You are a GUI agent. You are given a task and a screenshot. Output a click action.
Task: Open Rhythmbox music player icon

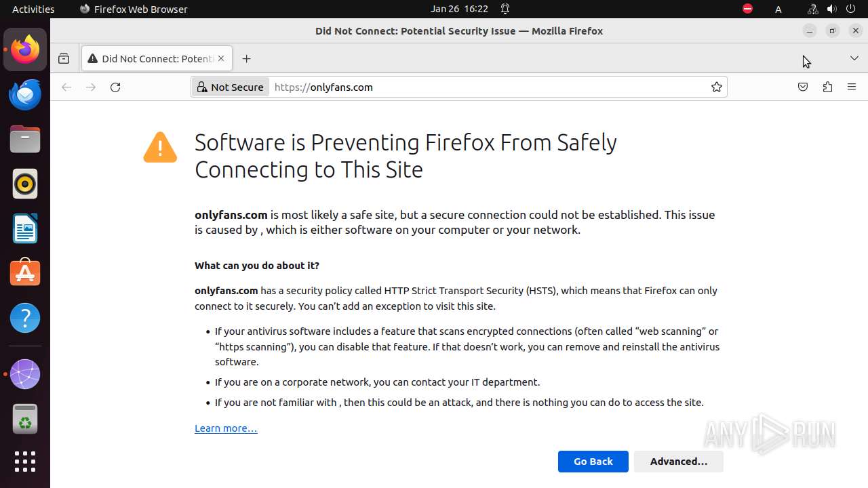(x=25, y=184)
